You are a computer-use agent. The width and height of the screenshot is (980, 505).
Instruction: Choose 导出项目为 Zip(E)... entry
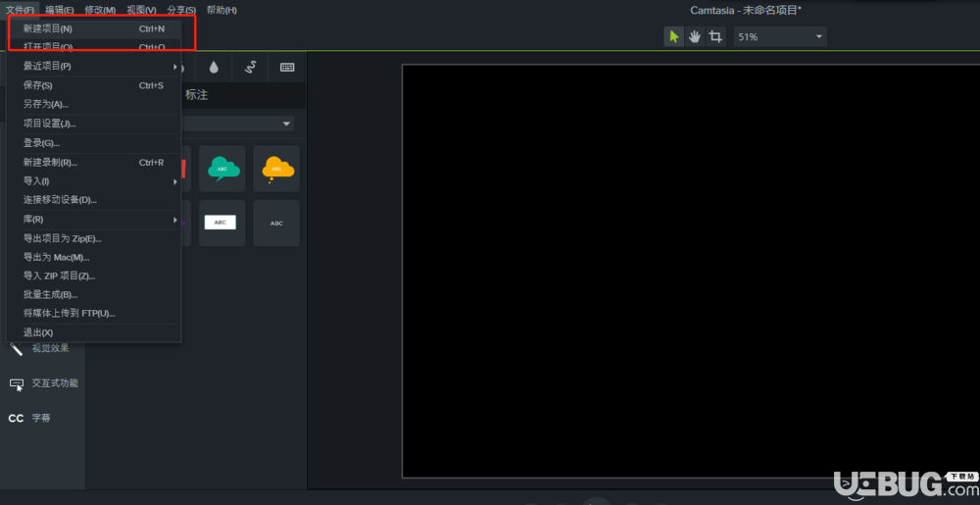(x=94, y=238)
